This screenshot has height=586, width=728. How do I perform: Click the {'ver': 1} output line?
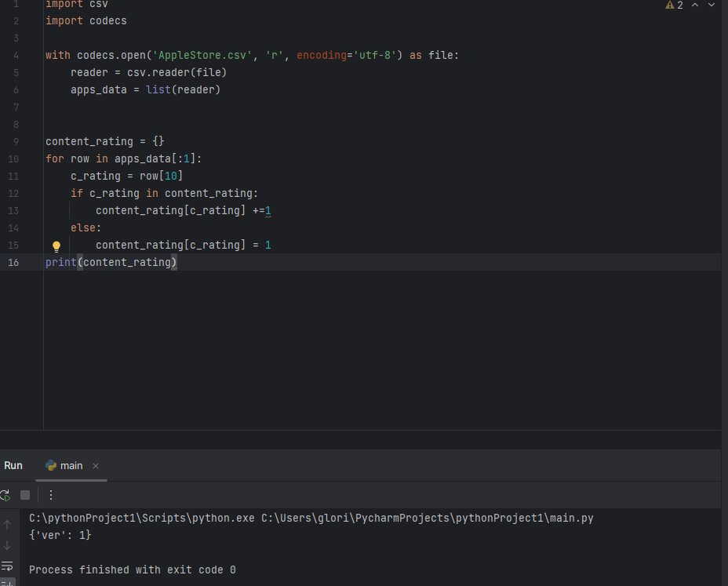coord(60,535)
